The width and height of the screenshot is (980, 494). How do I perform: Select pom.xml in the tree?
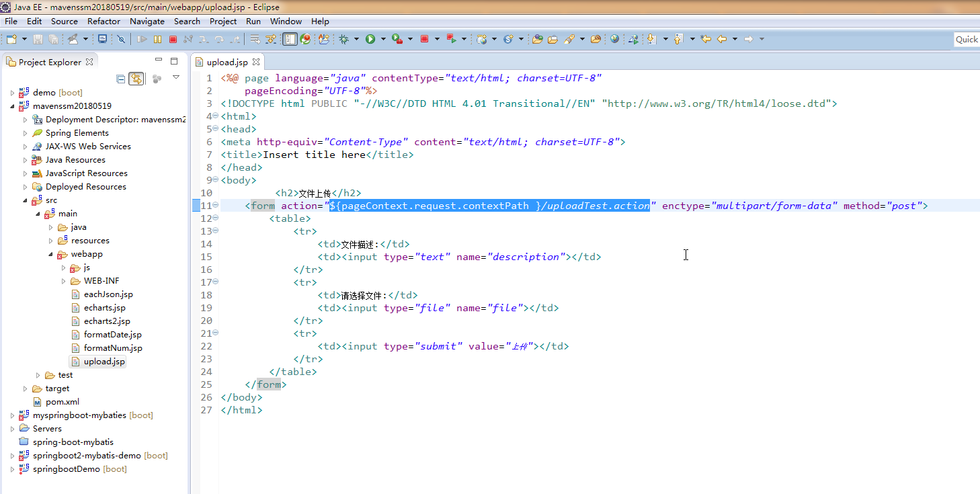pos(63,402)
